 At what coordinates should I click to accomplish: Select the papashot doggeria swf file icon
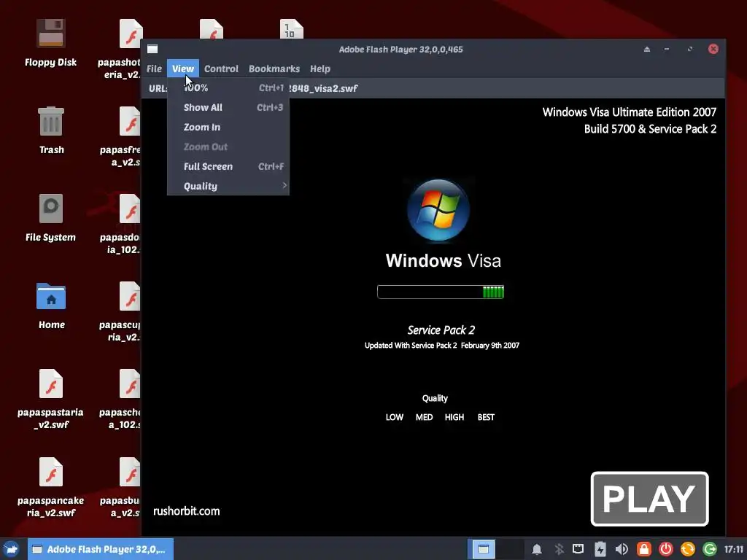coord(130,34)
